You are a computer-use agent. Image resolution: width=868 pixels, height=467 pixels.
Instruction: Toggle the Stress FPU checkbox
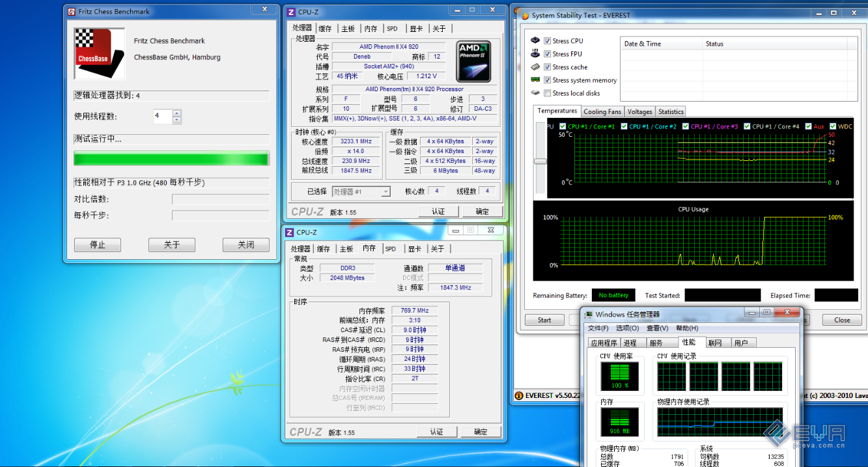pos(548,54)
